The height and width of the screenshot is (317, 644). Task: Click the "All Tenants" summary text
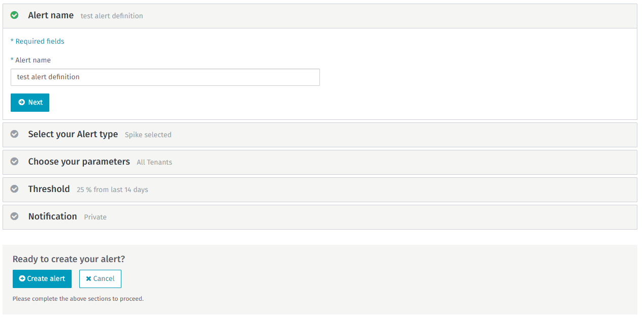click(154, 163)
